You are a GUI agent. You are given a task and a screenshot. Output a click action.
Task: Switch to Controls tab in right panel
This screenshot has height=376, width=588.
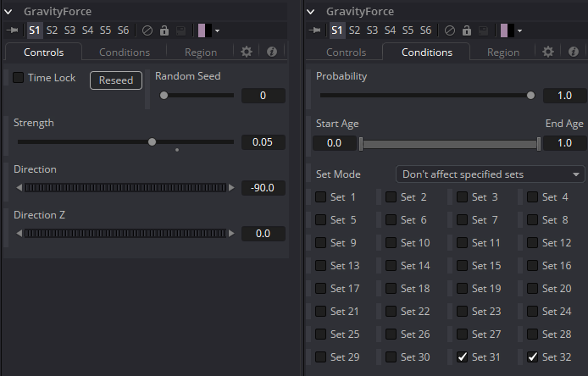coord(347,53)
